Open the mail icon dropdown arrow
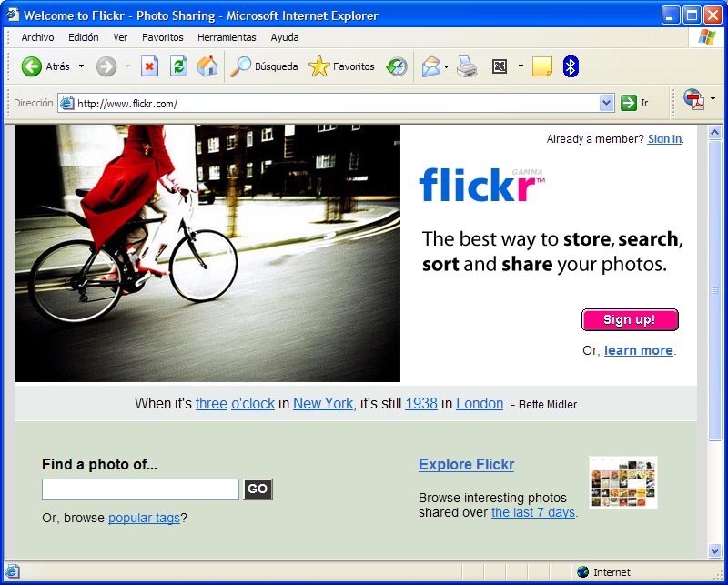 click(446, 66)
